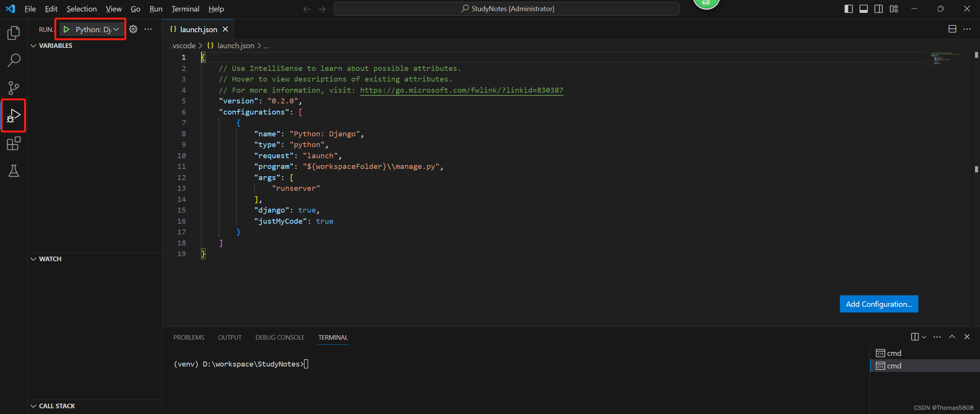Select the Run and Debug sidebar icon
This screenshot has width=980, height=414.
pyautogui.click(x=13, y=115)
